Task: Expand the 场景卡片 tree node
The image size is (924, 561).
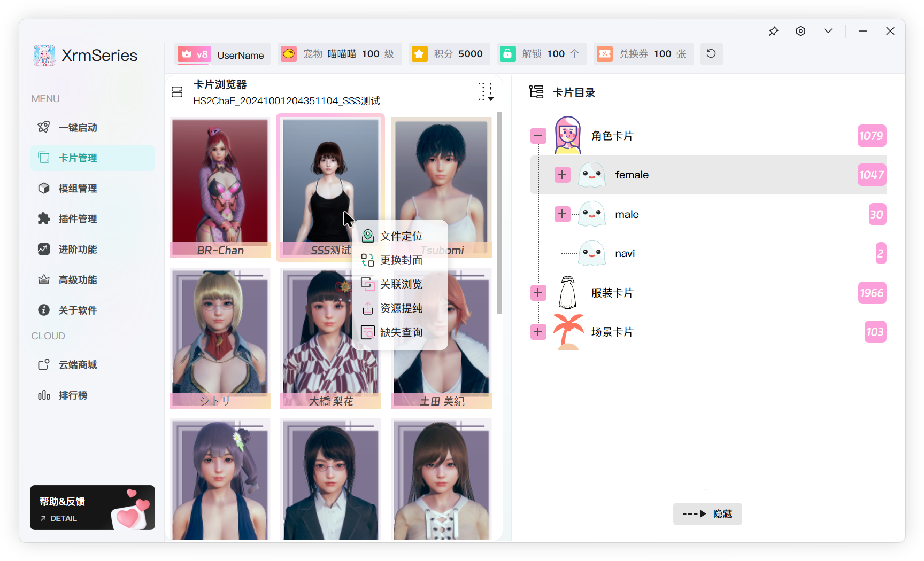Action: click(x=538, y=332)
